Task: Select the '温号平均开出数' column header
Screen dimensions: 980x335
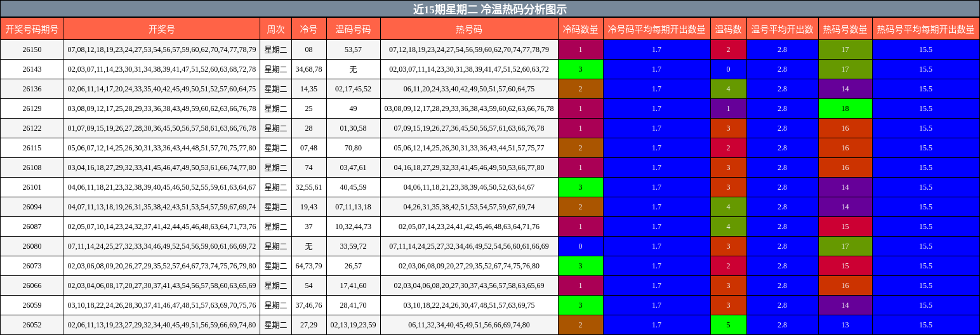Action: click(x=782, y=29)
